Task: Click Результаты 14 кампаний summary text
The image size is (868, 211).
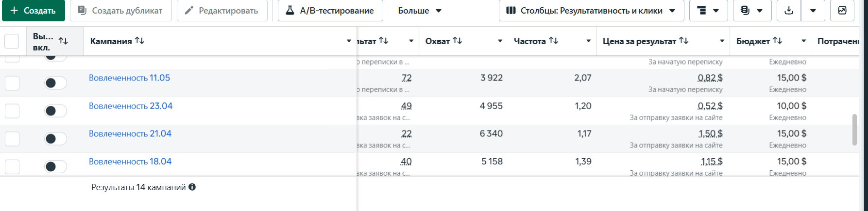Action: [138, 187]
